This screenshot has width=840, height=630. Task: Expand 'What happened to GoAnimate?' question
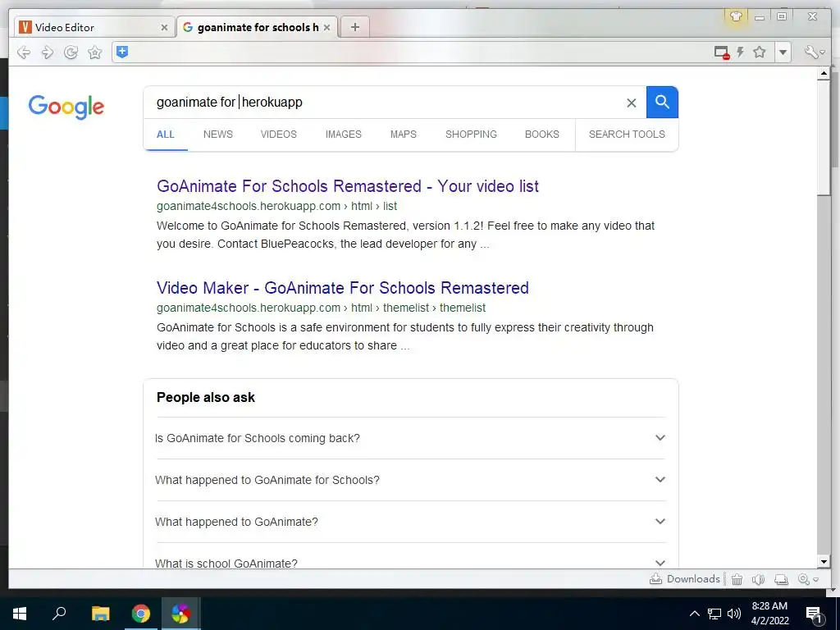tap(410, 522)
